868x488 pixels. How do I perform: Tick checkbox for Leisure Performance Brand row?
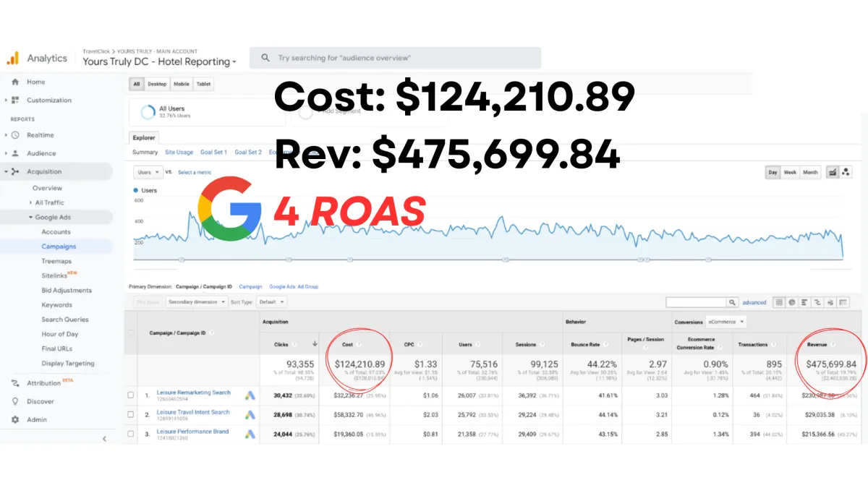coord(131,435)
